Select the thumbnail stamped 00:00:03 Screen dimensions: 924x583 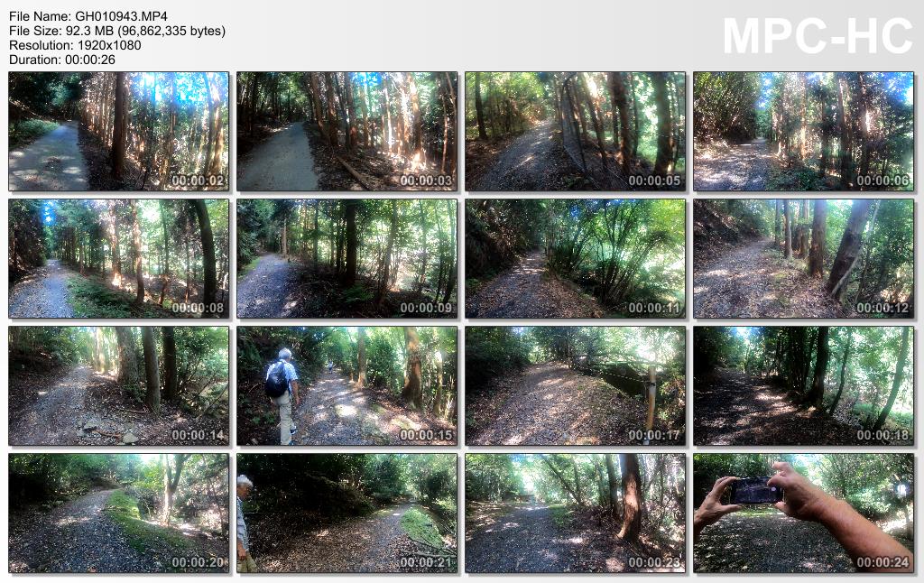pos(346,132)
